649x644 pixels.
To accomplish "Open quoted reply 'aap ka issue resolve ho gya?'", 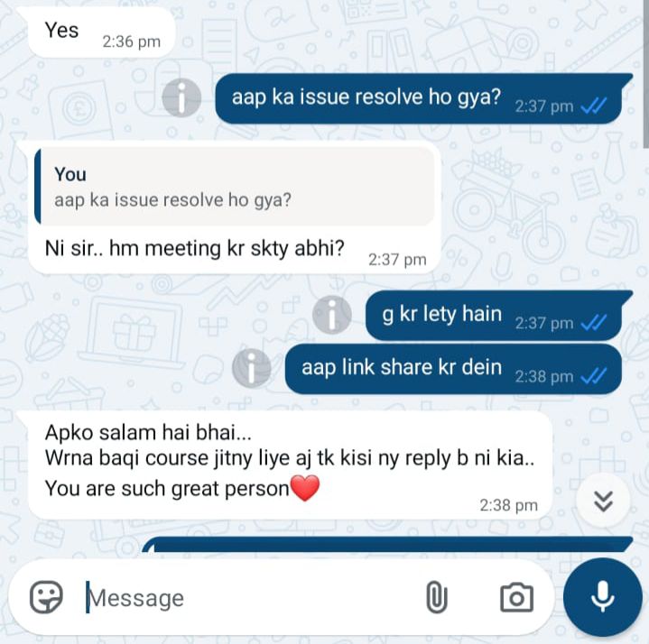I will [235, 187].
